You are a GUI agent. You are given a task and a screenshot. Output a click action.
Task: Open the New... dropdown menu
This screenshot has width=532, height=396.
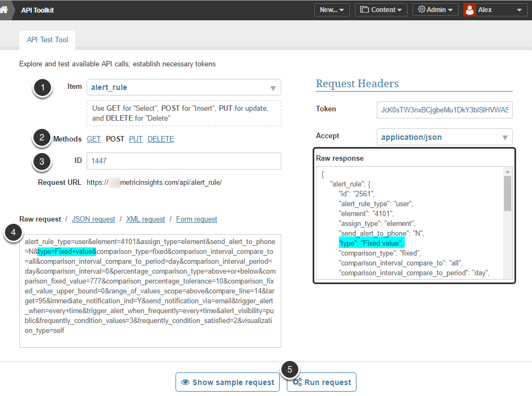click(332, 10)
